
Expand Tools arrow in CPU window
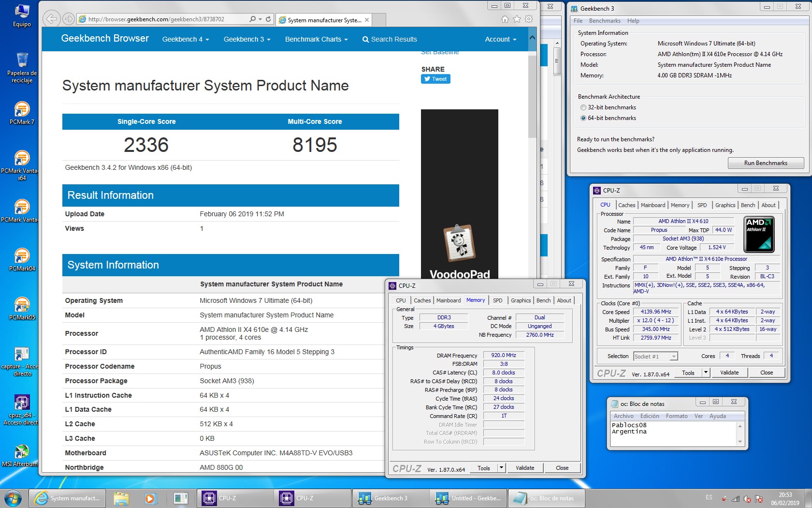coord(706,373)
